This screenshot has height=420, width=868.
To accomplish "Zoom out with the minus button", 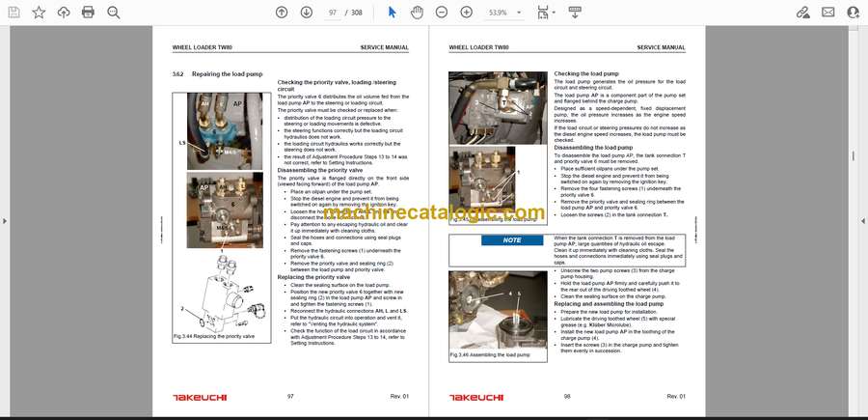I will [x=441, y=13].
